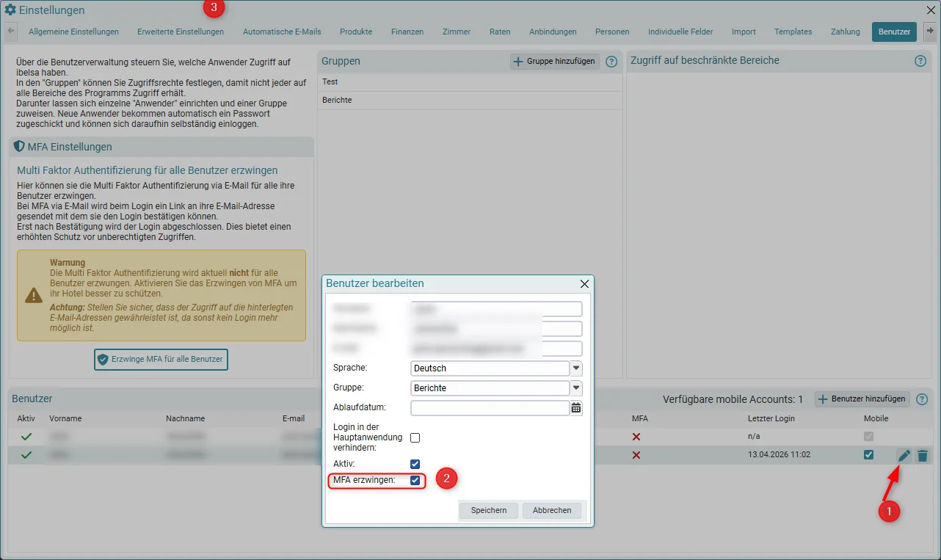
Task: Open help for Zugriff auf beschränkte Bereiche
Action: pyautogui.click(x=920, y=61)
